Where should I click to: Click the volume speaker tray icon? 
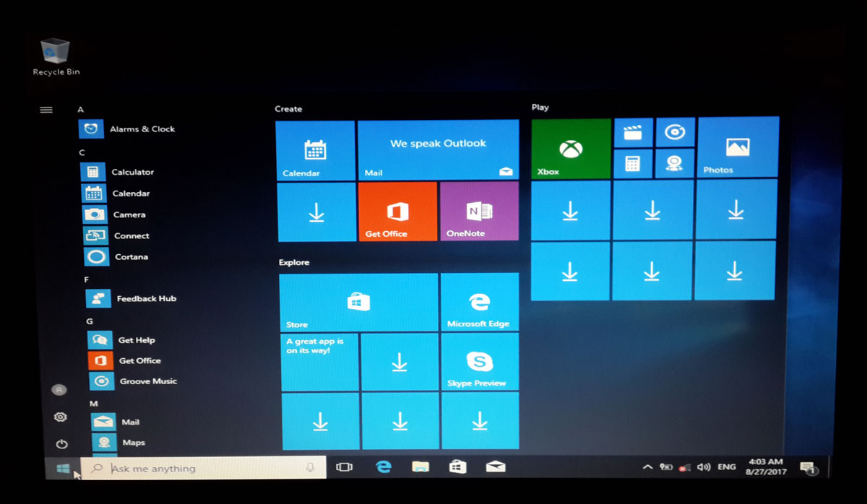coord(704,468)
